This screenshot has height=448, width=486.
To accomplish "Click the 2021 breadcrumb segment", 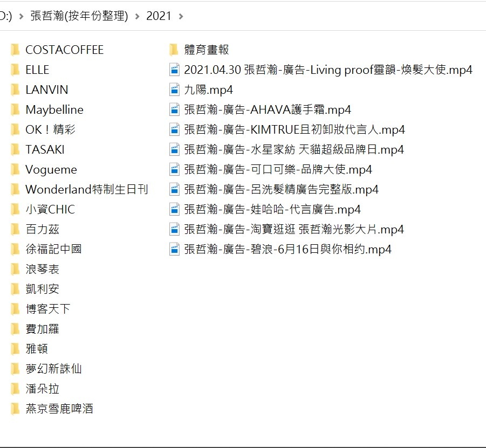I will pos(159,16).
